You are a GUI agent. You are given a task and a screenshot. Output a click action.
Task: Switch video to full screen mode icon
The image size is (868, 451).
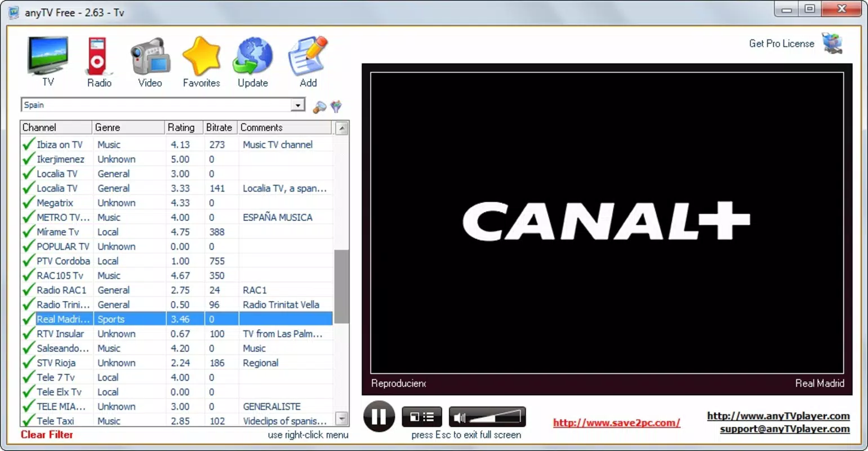click(414, 417)
